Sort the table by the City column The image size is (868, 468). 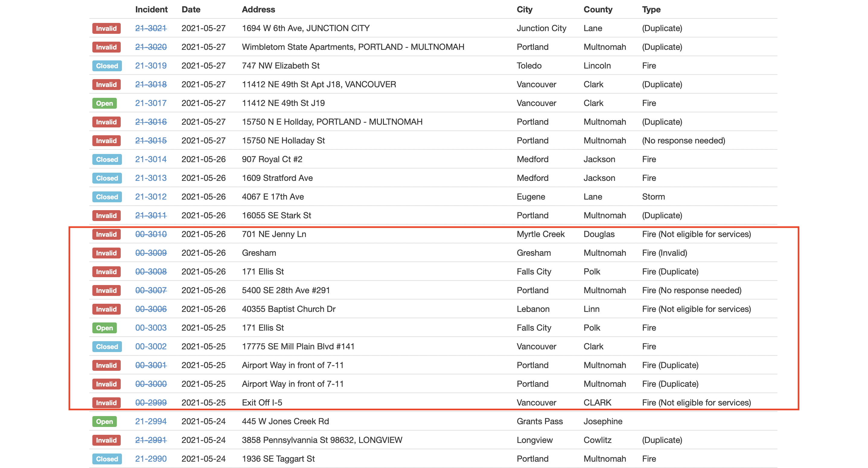[x=524, y=9]
